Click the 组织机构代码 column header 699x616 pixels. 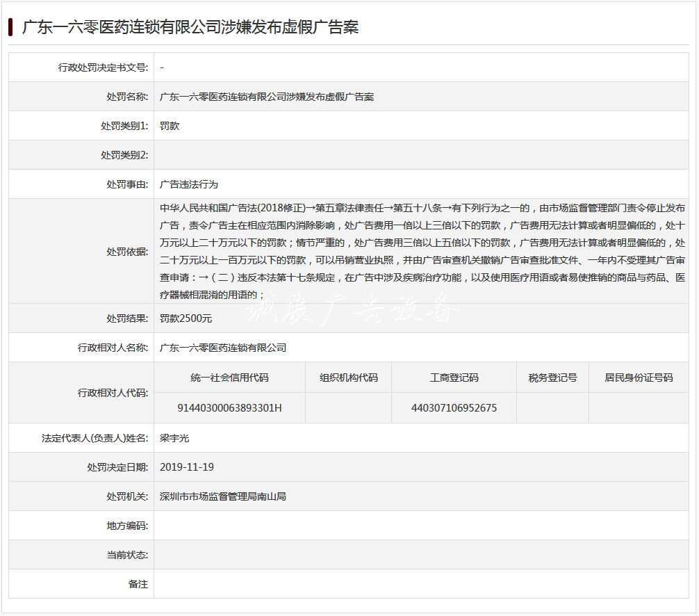(349, 378)
